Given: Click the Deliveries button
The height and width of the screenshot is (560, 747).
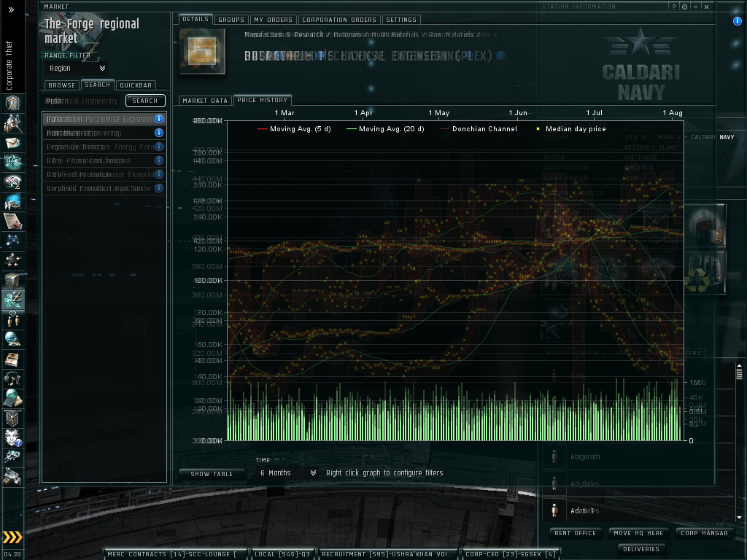Looking at the screenshot, I should pyautogui.click(x=641, y=549).
